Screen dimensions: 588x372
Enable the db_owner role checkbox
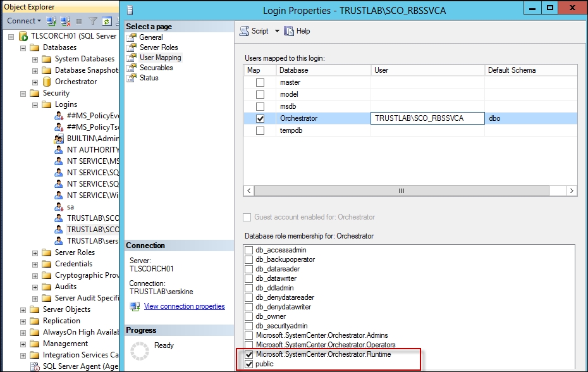248,316
